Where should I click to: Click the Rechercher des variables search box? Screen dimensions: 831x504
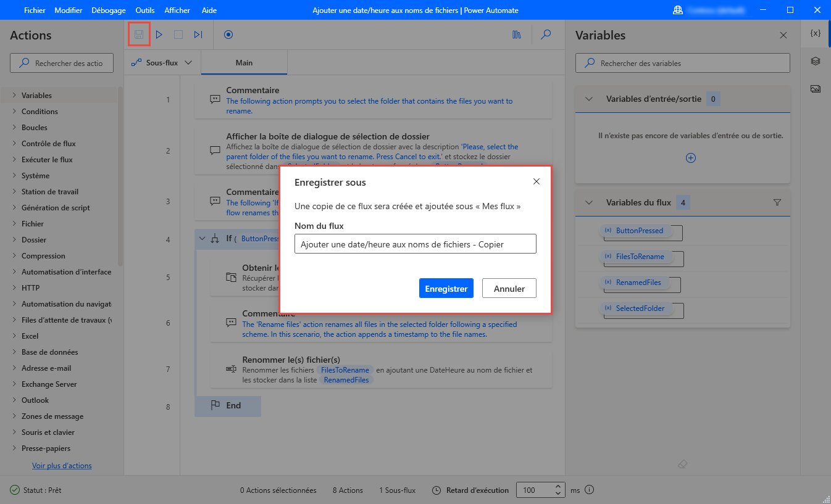[683, 63]
